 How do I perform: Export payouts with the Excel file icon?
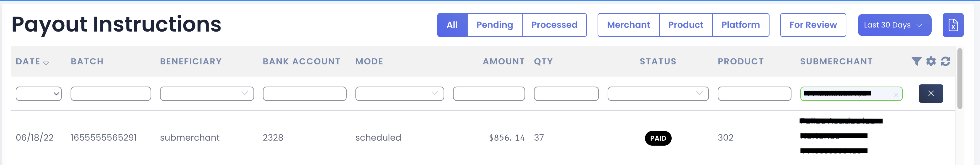(953, 25)
